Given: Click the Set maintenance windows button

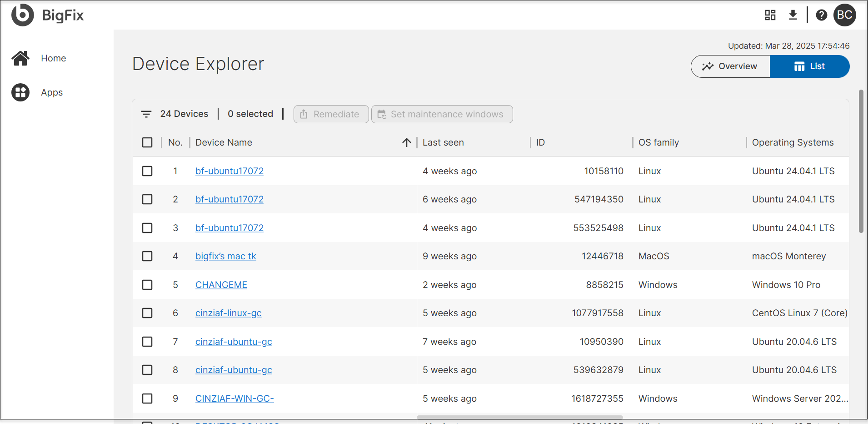Looking at the screenshot, I should pyautogui.click(x=442, y=114).
